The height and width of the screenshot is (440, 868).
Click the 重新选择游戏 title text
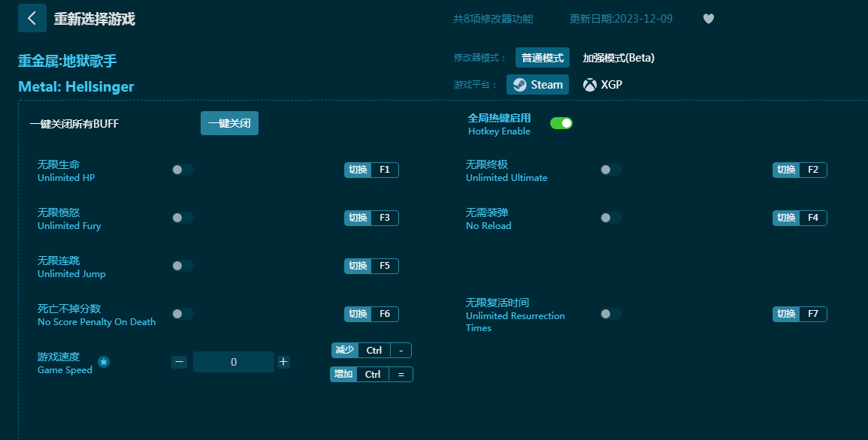pyautogui.click(x=95, y=19)
